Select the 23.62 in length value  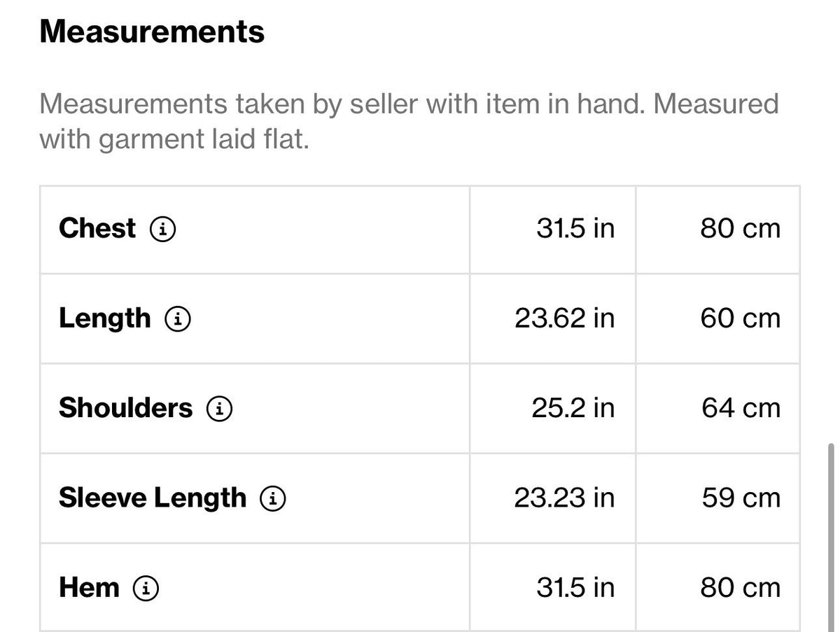tap(564, 318)
